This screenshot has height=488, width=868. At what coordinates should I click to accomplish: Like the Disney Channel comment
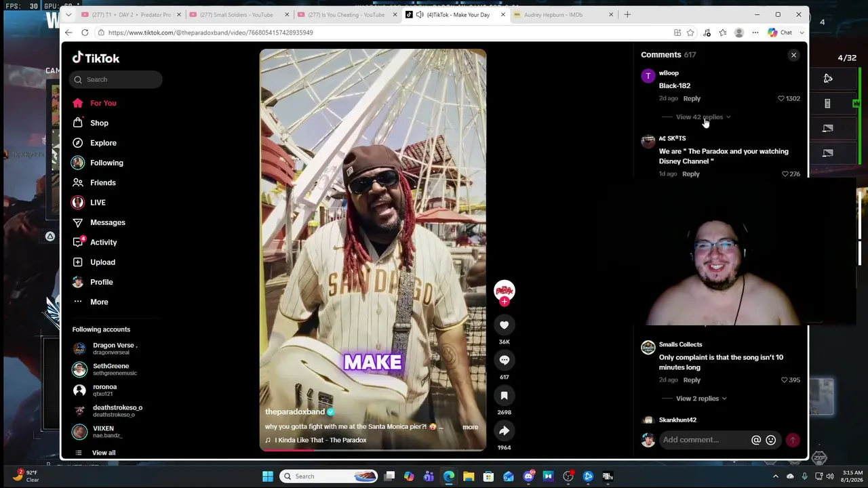[x=785, y=174]
